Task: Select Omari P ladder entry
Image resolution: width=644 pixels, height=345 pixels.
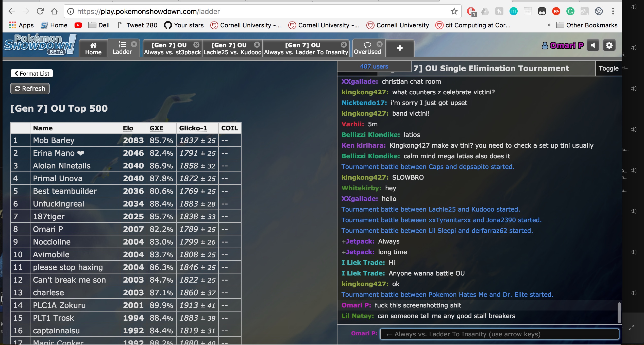Action: (48, 229)
